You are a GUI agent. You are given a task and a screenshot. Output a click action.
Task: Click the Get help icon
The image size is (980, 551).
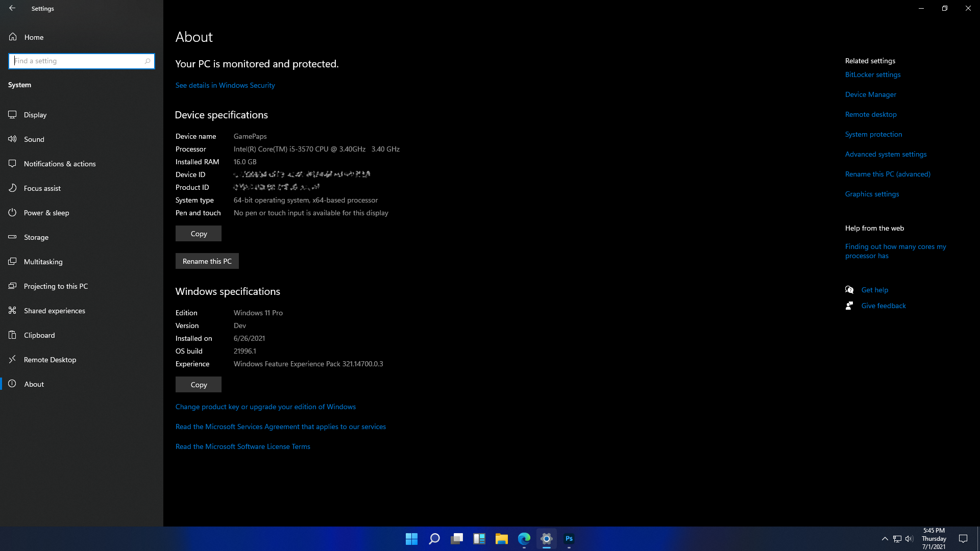[849, 289]
